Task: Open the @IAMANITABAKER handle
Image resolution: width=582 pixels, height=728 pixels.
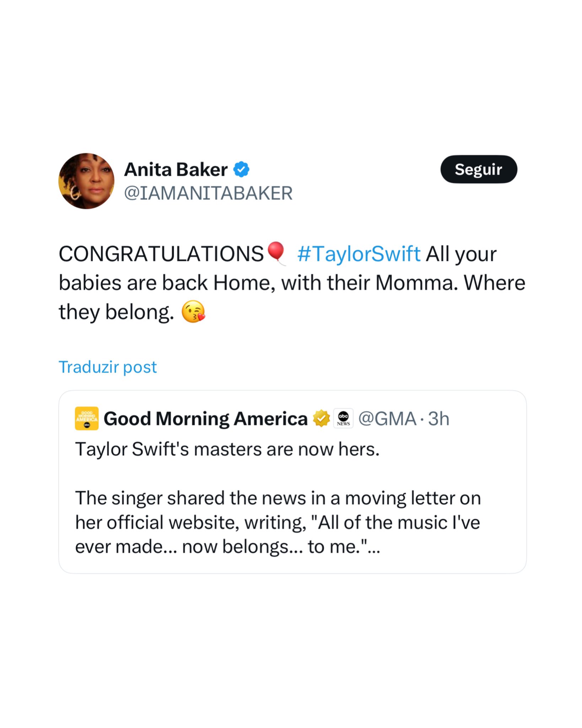Action: (x=208, y=193)
